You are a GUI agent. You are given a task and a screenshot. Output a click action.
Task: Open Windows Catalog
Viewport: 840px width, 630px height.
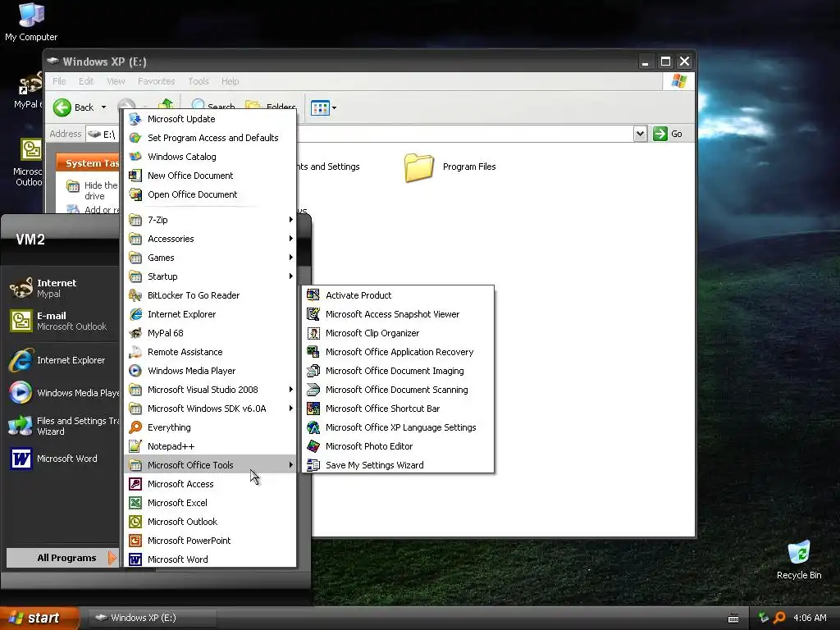[x=211, y=157]
